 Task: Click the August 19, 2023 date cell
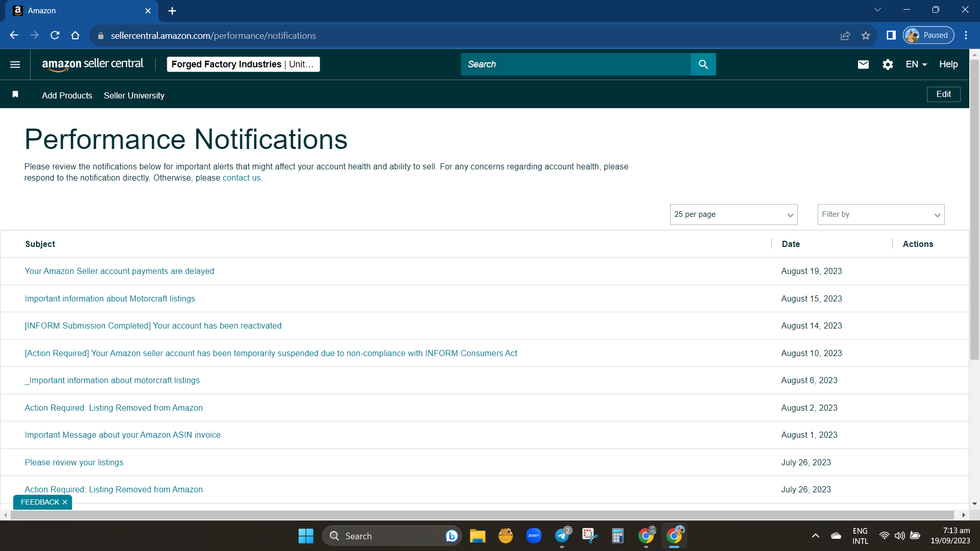pyautogui.click(x=812, y=271)
